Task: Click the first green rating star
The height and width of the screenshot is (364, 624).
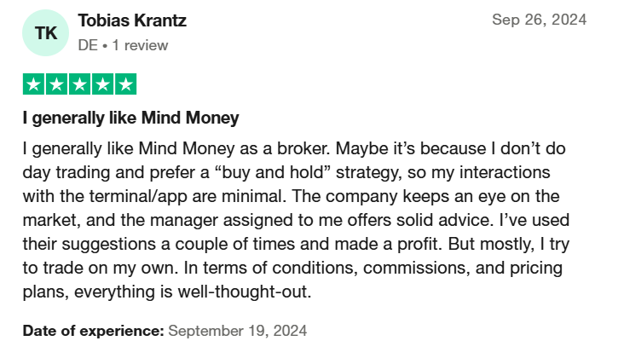Action: [33, 84]
